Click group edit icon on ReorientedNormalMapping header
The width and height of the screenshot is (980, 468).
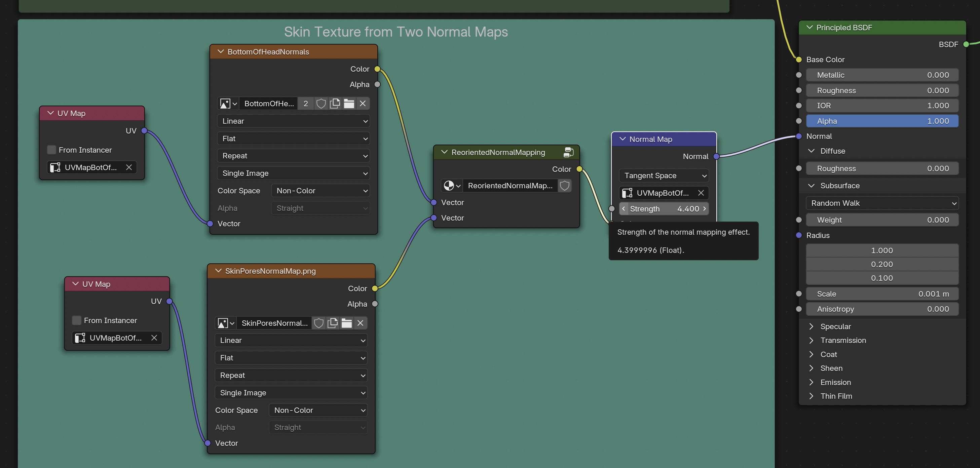coord(568,152)
